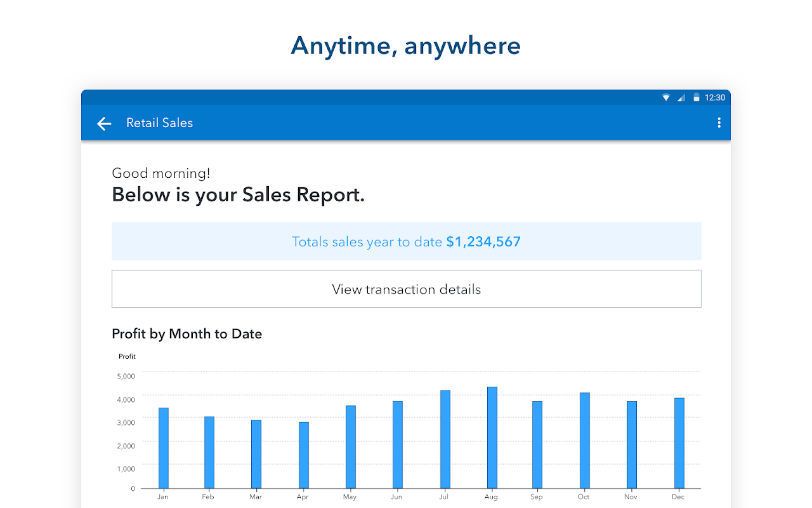Click the December profit bar
The image size is (812, 508).
[x=679, y=443]
